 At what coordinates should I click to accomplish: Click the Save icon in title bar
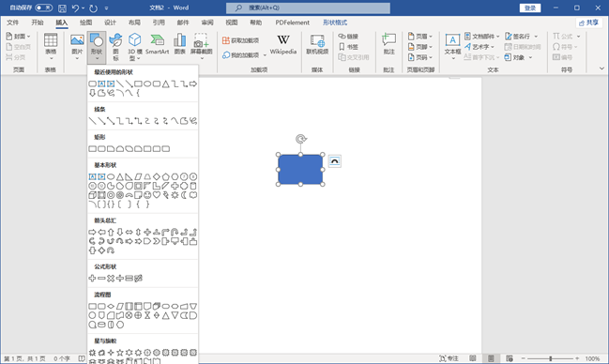pos(62,8)
